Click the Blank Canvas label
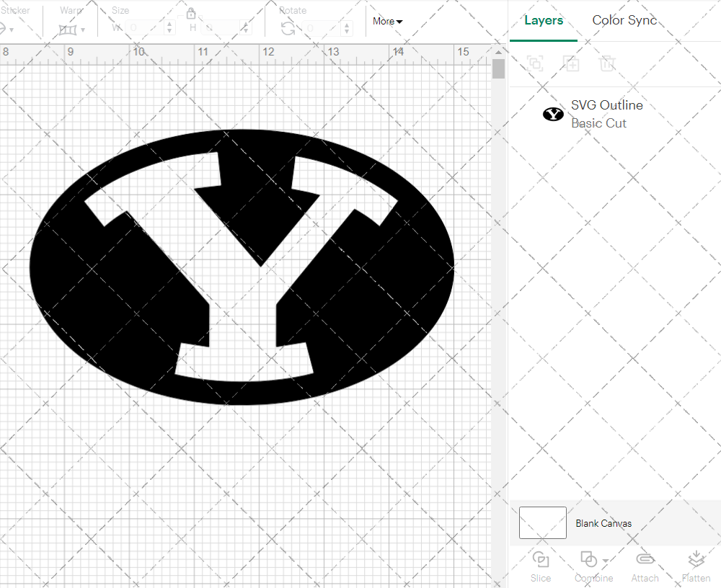The height and width of the screenshot is (588, 721). [x=603, y=523]
